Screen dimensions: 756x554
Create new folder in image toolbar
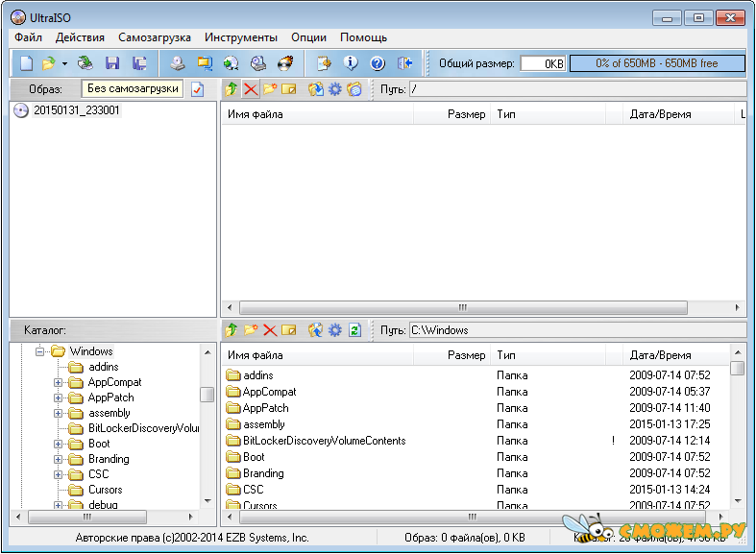[270, 89]
